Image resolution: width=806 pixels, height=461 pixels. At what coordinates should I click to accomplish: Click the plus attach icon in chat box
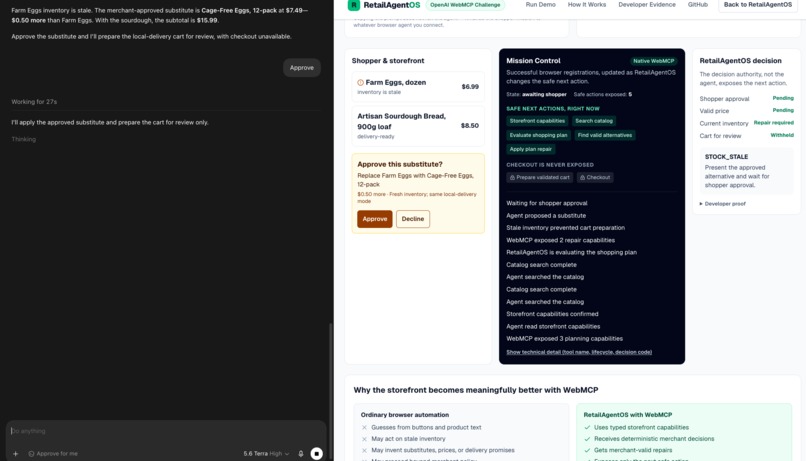[x=15, y=454]
